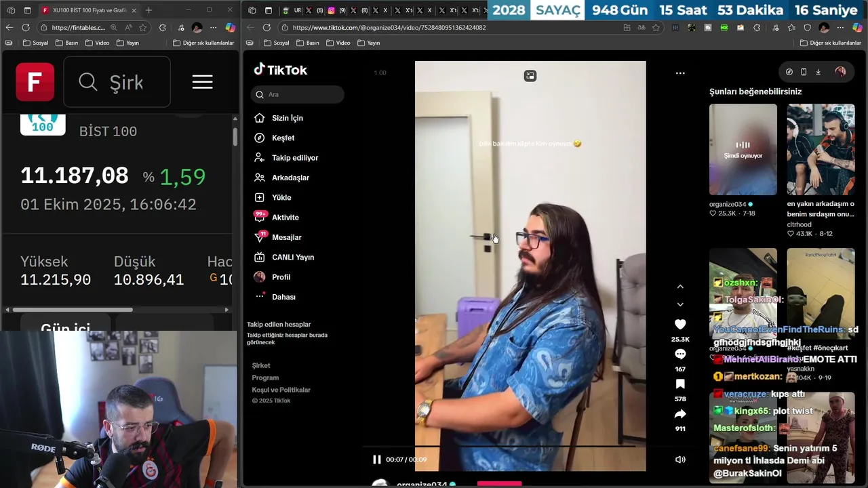Image resolution: width=868 pixels, height=488 pixels.
Task: Go back in left browser window
Action: pyautogui.click(x=9, y=27)
